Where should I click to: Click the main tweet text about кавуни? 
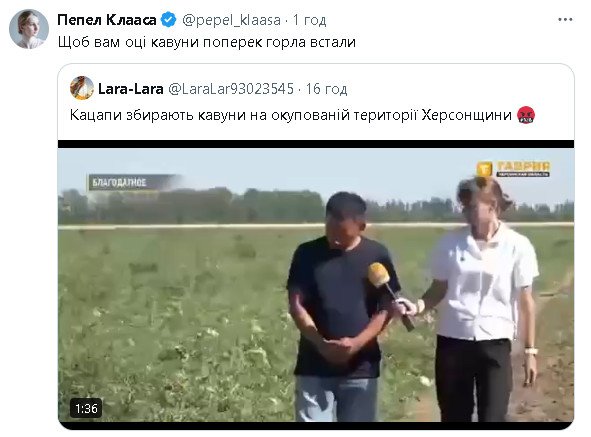[207, 42]
